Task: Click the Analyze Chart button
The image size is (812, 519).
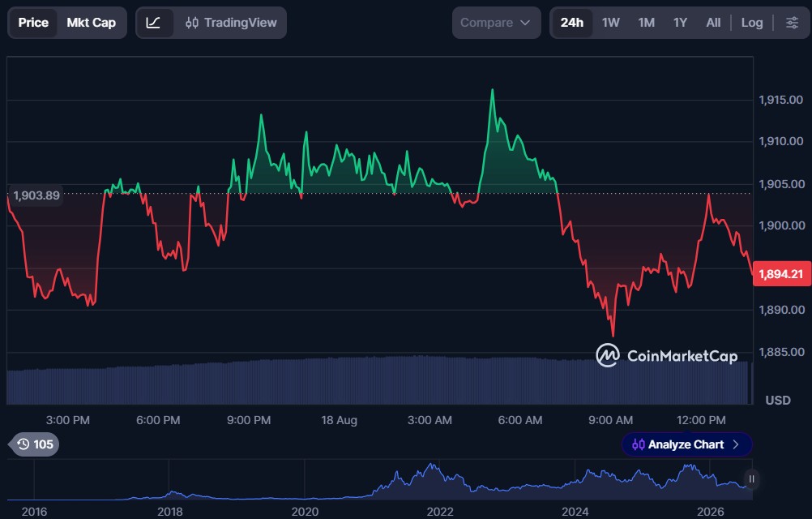Action: click(x=686, y=444)
